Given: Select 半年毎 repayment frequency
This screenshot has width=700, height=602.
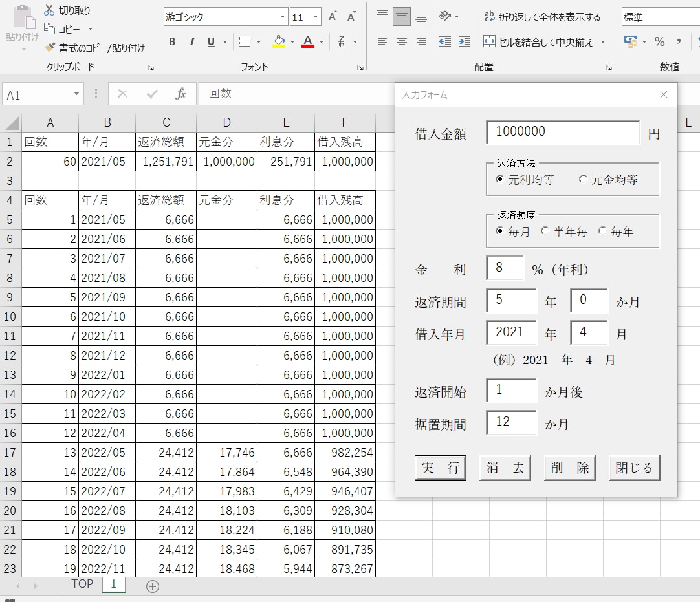Looking at the screenshot, I should pyautogui.click(x=564, y=231).
